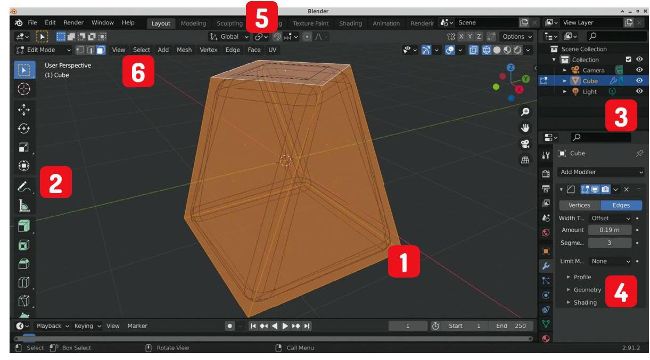Hide the Light with eye icon

click(x=639, y=92)
